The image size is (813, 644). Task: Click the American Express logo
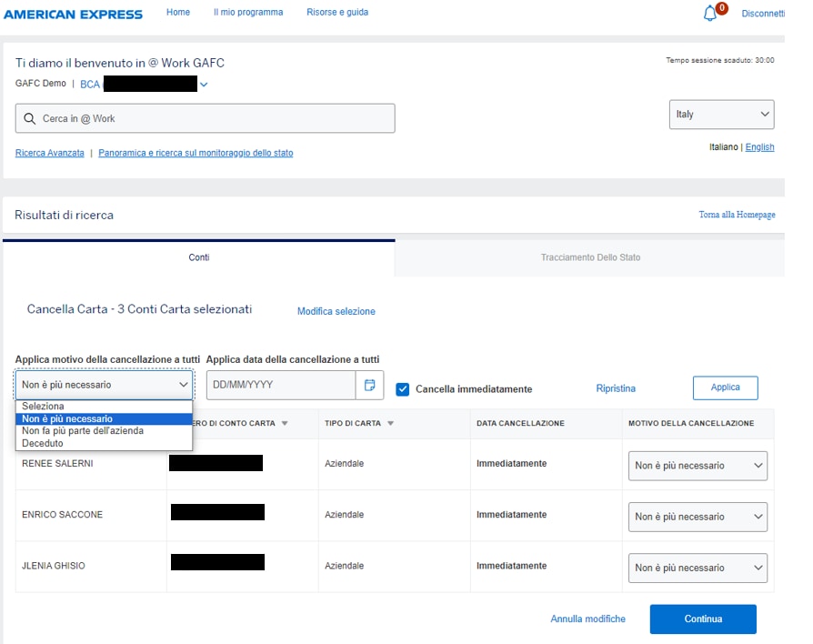point(73,14)
